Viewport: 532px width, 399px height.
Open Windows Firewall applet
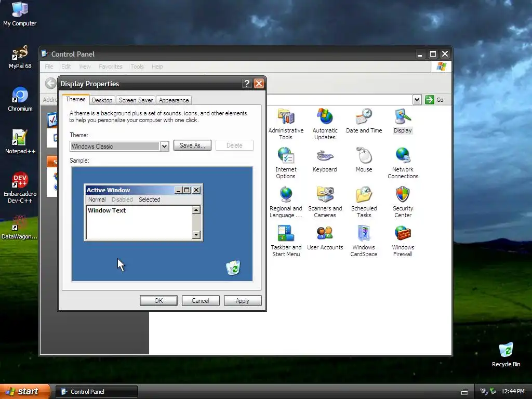point(403,241)
